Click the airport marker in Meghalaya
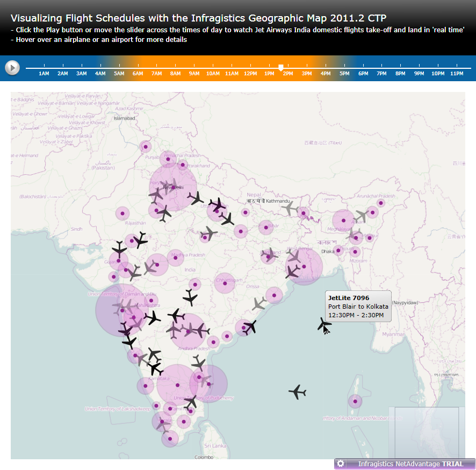This screenshot has width=476, height=470. (x=343, y=220)
